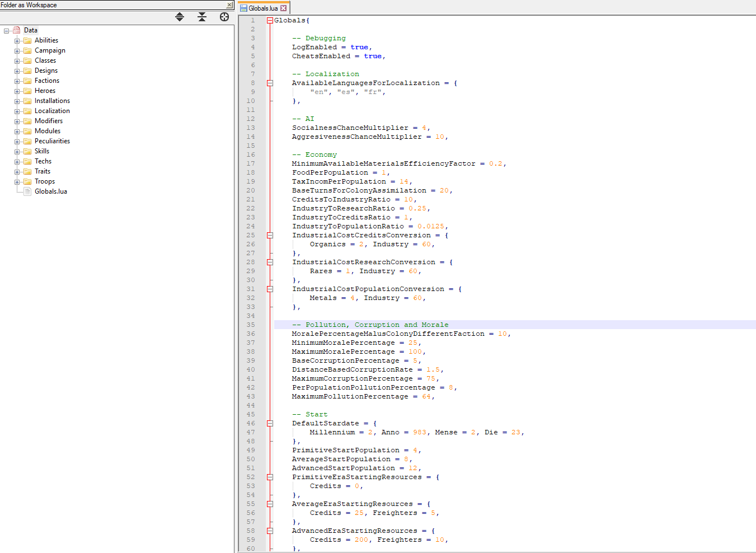Click line number 35 in the margin
The height and width of the screenshot is (553, 756).
click(250, 325)
